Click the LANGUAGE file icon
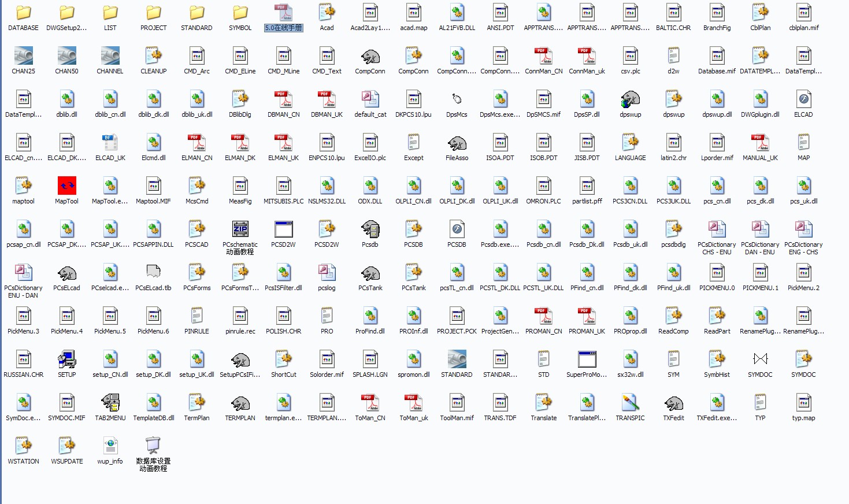The width and height of the screenshot is (849, 504). 631,142
